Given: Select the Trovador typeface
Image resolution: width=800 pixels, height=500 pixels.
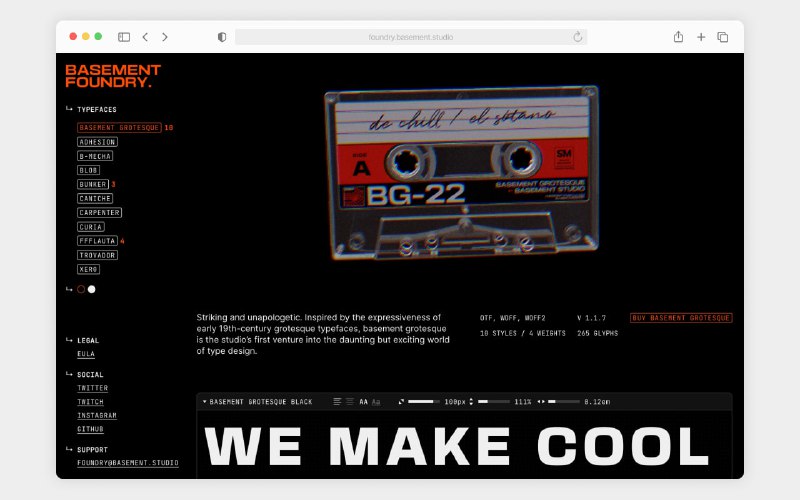Looking at the screenshot, I should pyautogui.click(x=97, y=255).
